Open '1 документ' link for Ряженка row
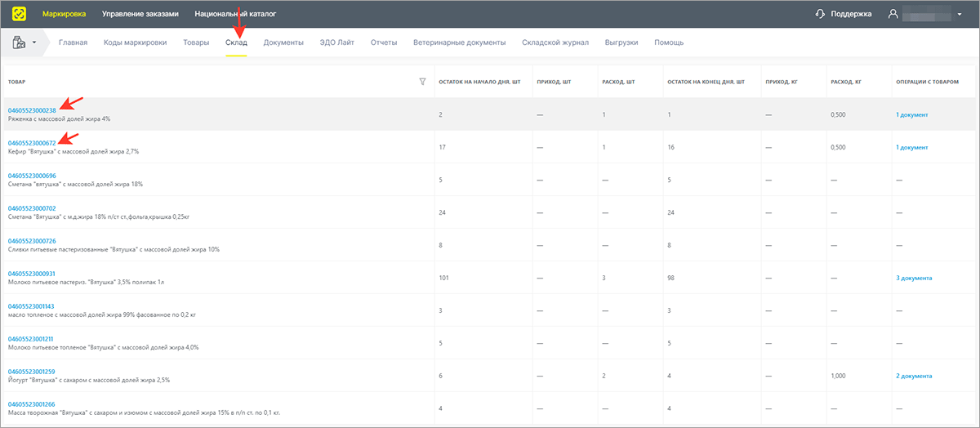Screen dimensions: 980x428 [x=912, y=114]
